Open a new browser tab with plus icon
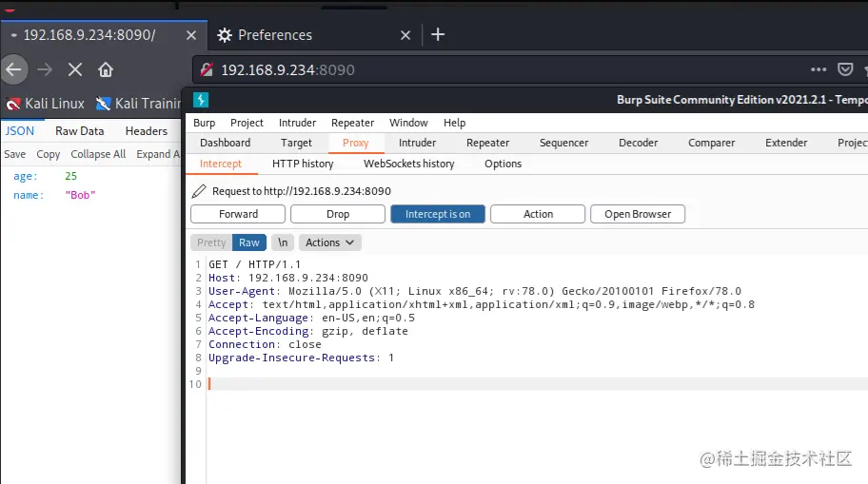This screenshot has width=868, height=484. pyautogui.click(x=438, y=34)
